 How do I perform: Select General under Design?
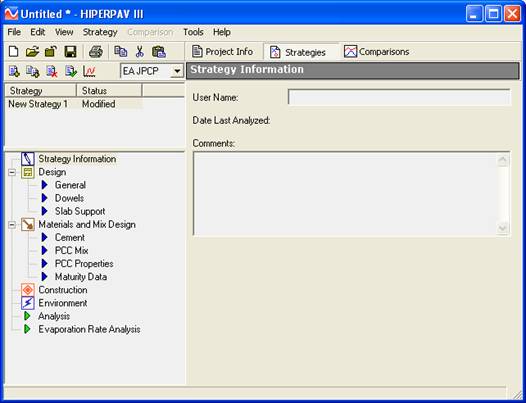point(70,185)
